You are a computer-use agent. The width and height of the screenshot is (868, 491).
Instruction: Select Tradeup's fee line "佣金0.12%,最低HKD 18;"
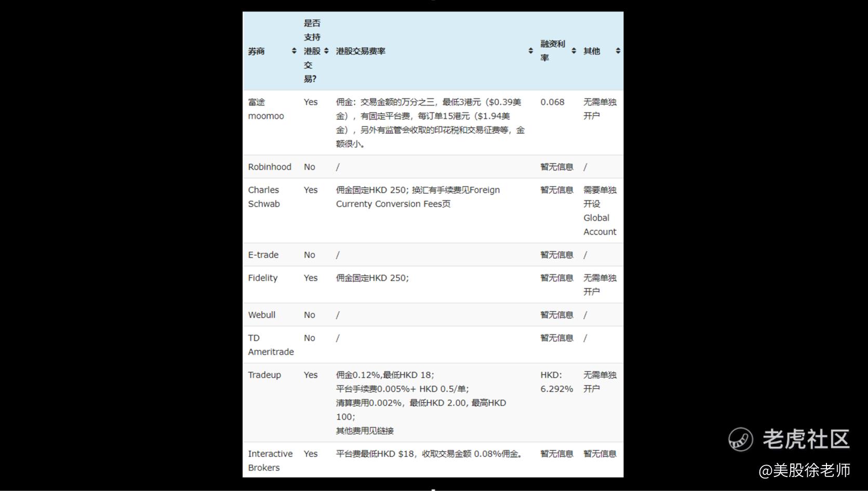click(x=385, y=375)
